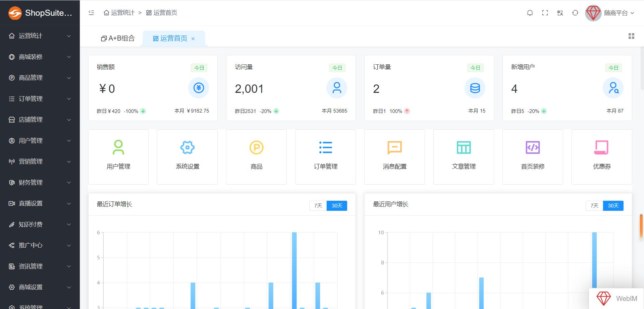Click the green down arrow beside 昨日¥420
This screenshot has width=644, height=309.
click(143, 111)
